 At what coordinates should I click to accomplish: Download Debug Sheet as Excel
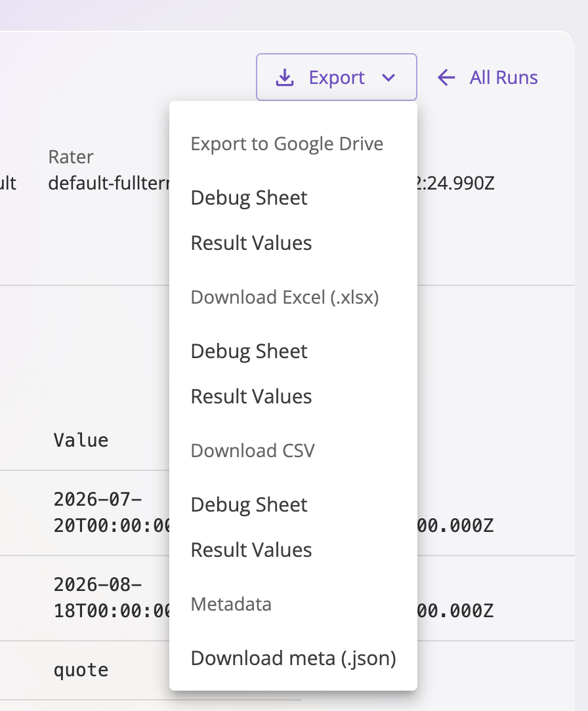coord(293,352)
